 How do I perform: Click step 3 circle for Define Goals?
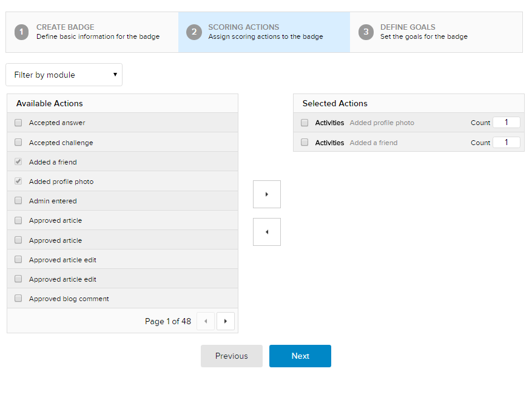click(366, 32)
